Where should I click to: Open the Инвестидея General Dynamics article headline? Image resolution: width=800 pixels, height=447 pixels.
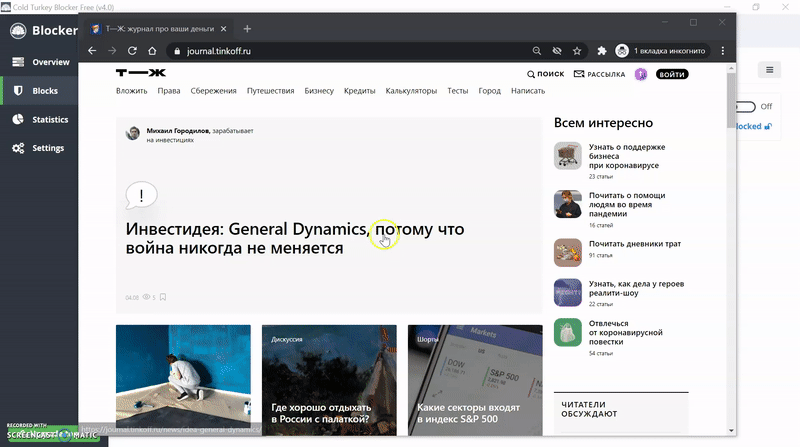[295, 238]
